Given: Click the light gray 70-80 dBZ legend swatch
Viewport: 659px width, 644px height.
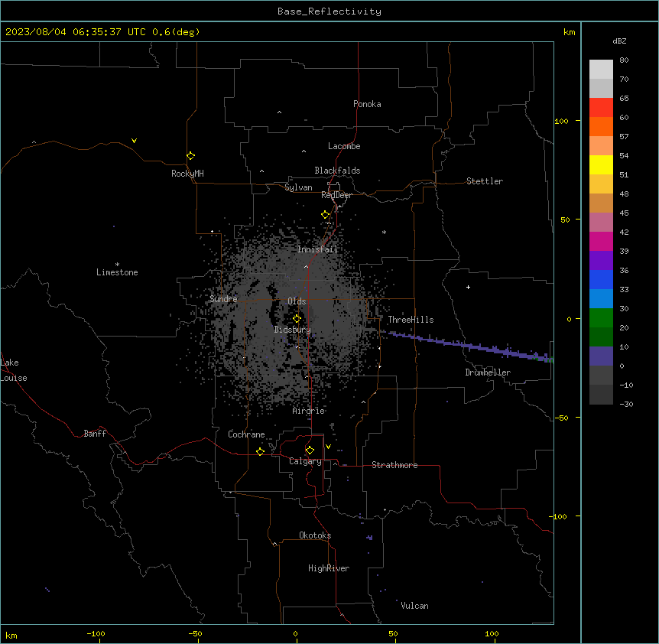Looking at the screenshot, I should click(601, 69).
